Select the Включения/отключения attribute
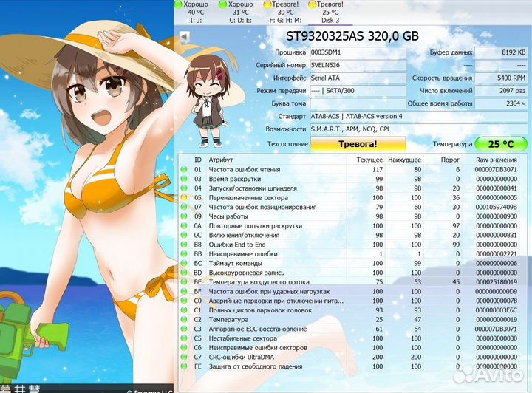532x393 pixels. [244, 235]
